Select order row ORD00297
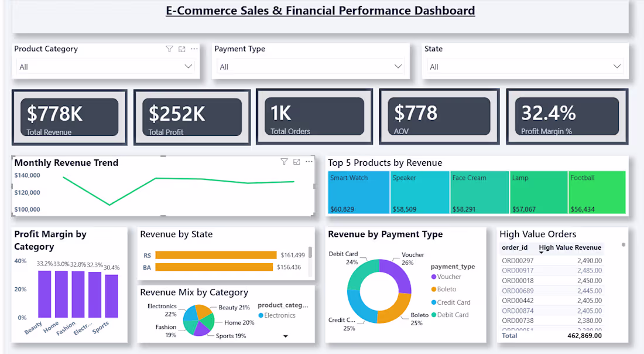 (x=551, y=261)
